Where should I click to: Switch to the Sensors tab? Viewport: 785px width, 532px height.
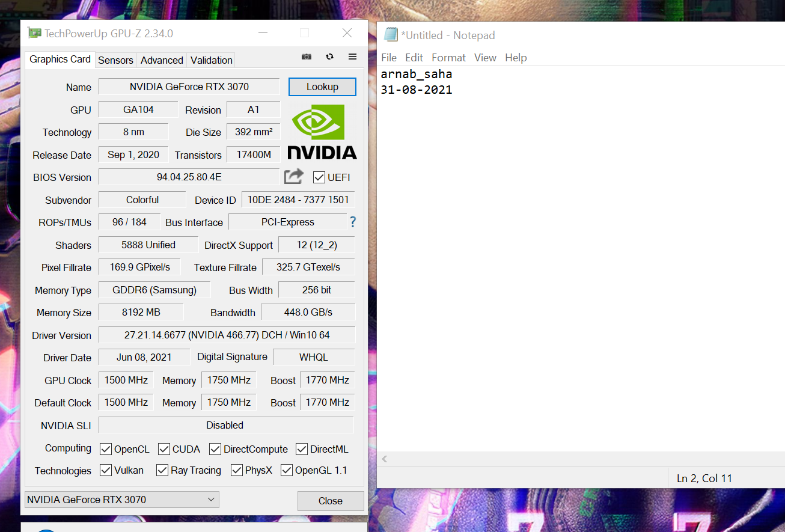[x=115, y=60]
